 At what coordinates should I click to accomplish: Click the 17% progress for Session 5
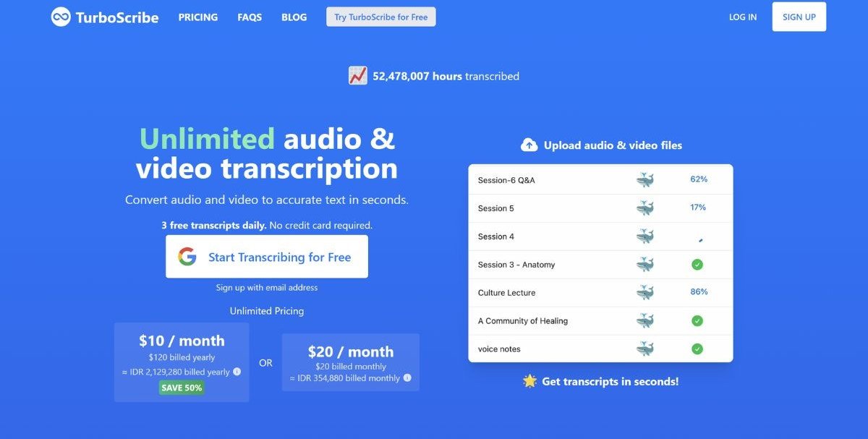tap(698, 207)
